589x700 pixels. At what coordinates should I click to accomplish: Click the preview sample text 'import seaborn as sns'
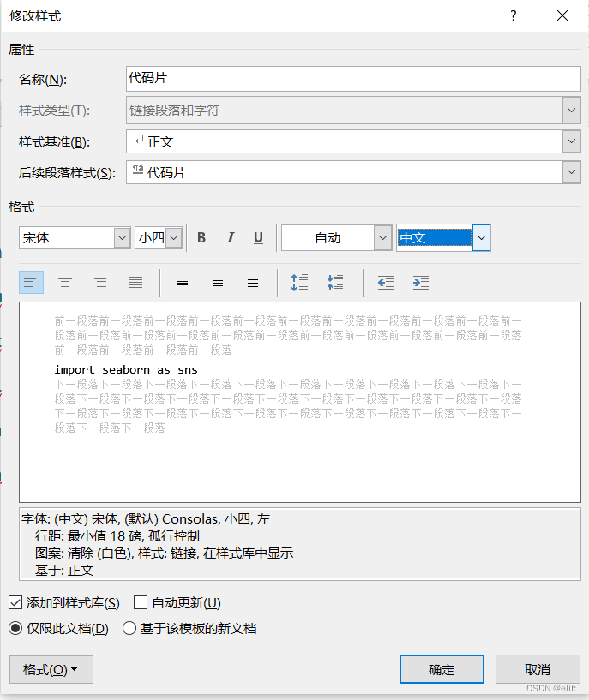tap(126, 370)
